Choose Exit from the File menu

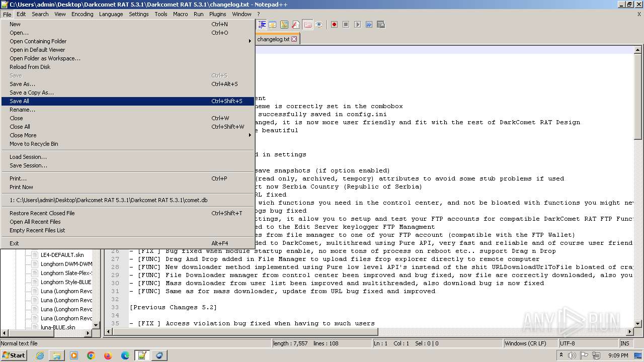[128, 243]
